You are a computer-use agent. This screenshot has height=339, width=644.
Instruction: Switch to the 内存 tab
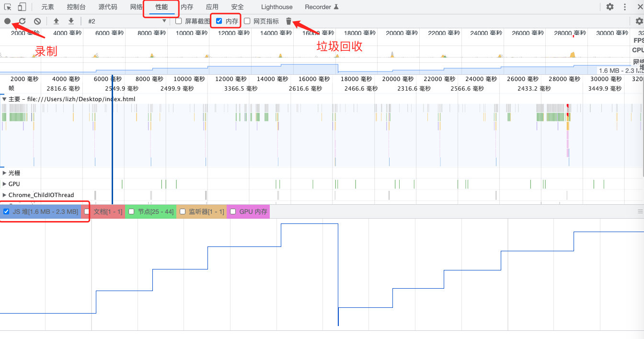click(x=187, y=7)
